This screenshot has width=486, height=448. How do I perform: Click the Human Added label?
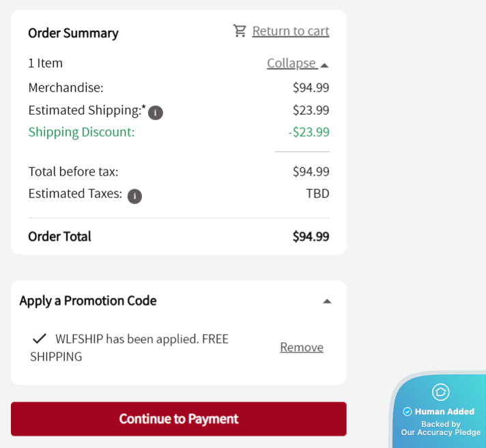pos(444,411)
